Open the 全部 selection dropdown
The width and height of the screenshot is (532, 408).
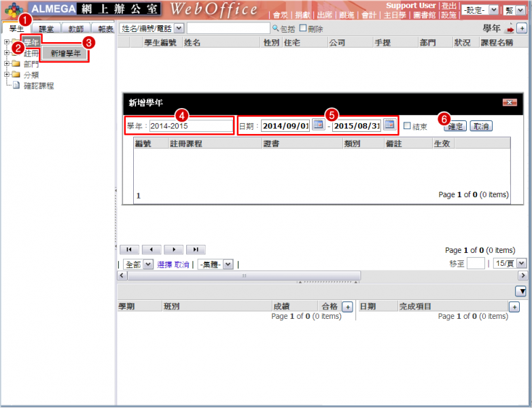pyautogui.click(x=148, y=264)
